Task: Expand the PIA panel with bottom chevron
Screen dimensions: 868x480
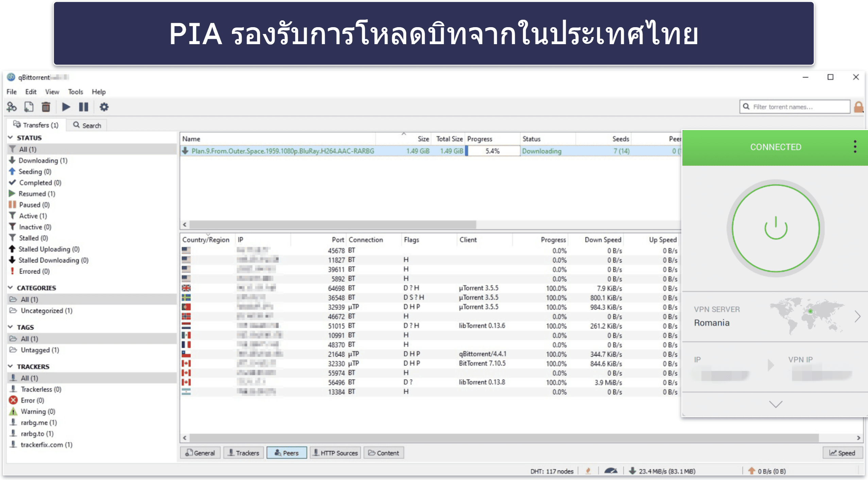Action: pos(776,404)
